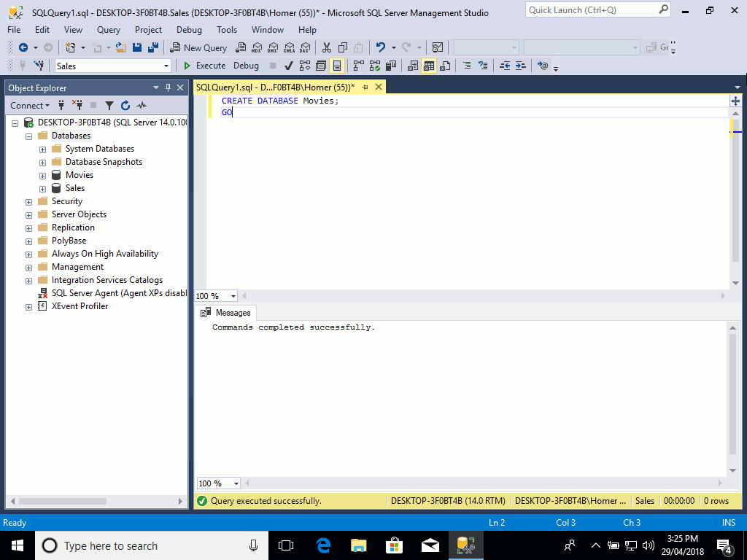Expand the Movies database node
747x560 pixels.
click(x=42, y=176)
